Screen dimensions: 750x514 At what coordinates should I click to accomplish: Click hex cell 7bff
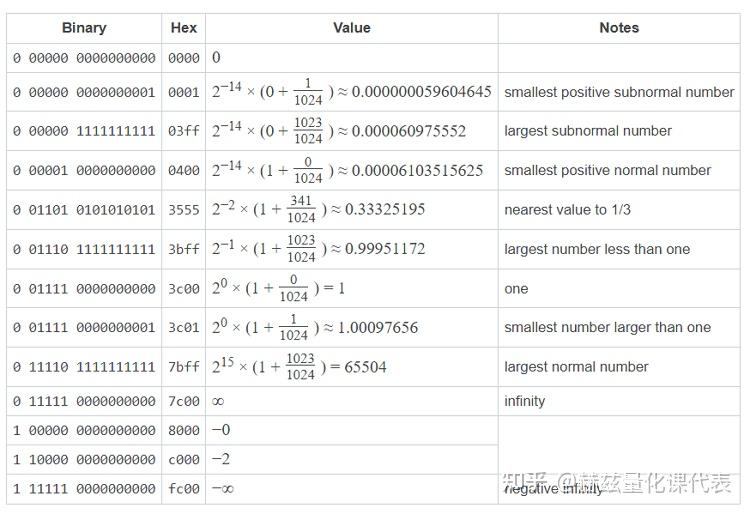pos(184,367)
